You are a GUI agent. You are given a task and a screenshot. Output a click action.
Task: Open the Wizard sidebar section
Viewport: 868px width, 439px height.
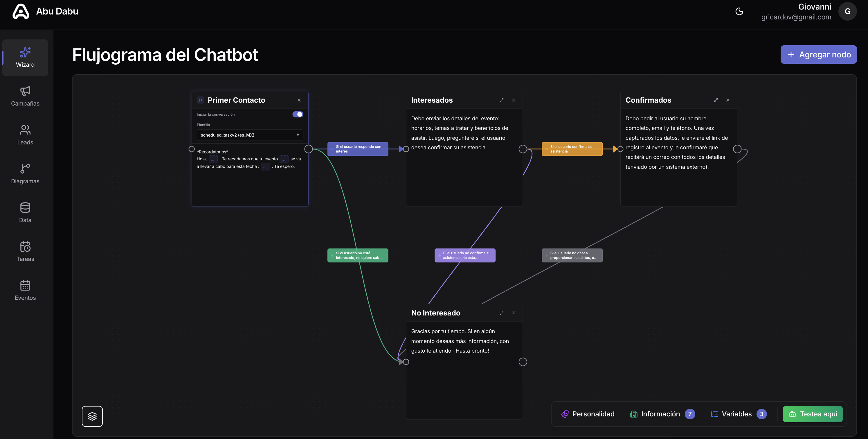tap(25, 58)
